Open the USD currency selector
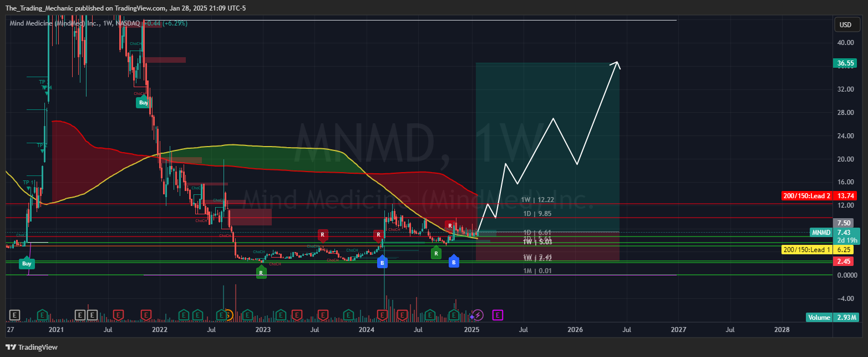Screen dimensions: 868x357 click(845, 24)
